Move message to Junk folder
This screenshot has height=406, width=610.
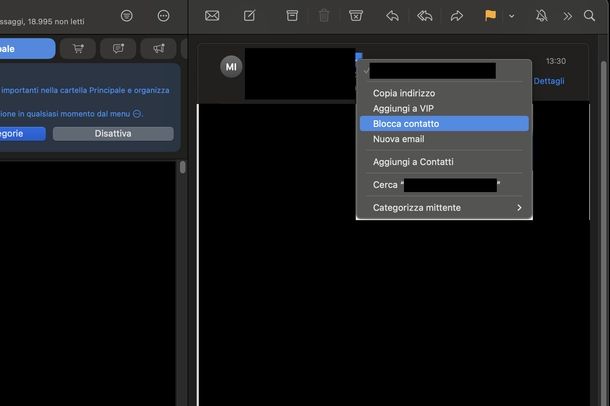tap(356, 16)
